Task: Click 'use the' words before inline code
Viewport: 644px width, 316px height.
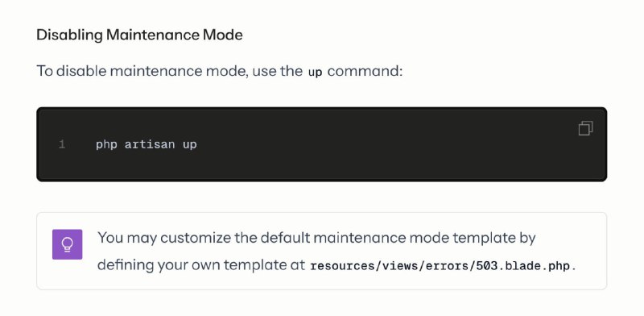Action: 277,71
